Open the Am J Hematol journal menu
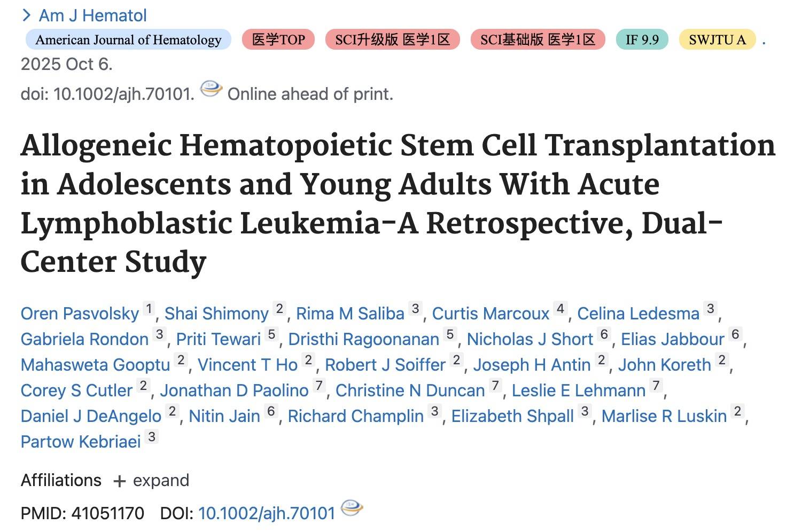 pyautogui.click(x=92, y=15)
